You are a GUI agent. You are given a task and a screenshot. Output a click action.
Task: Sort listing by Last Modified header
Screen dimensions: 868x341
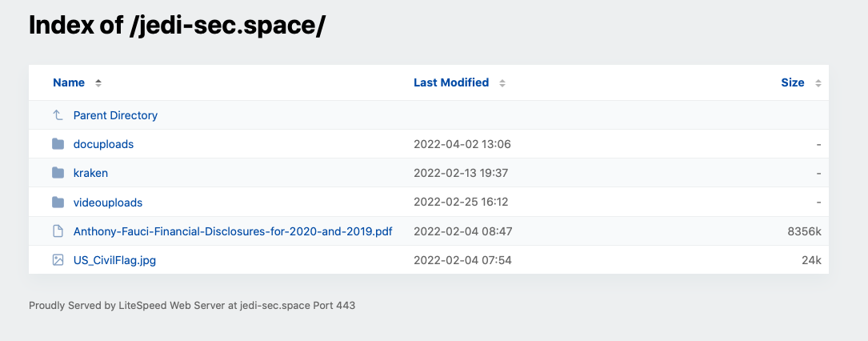(x=451, y=82)
